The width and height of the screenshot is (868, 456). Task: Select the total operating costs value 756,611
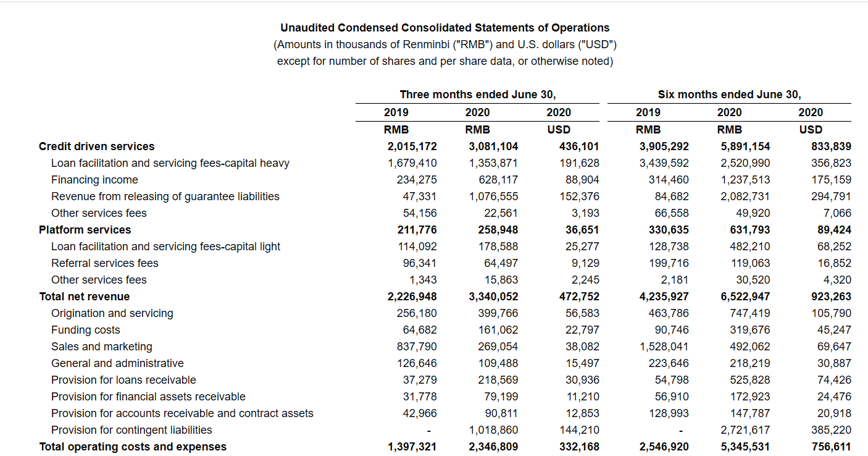click(x=831, y=447)
